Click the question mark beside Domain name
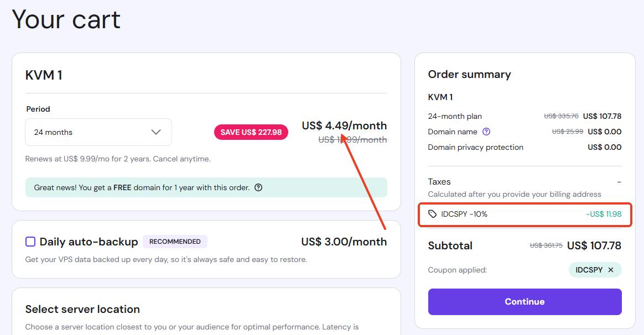Screen dimensions: 644x335 tap(486, 132)
